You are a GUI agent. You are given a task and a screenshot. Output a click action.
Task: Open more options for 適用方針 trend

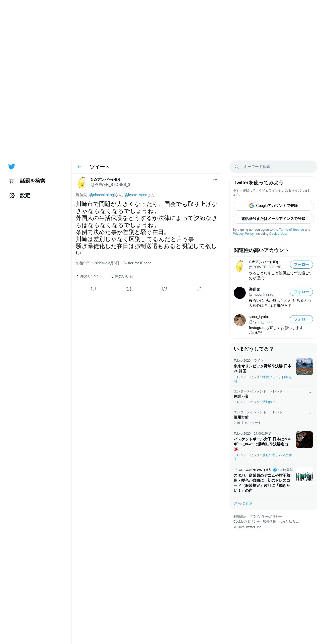coord(310,413)
